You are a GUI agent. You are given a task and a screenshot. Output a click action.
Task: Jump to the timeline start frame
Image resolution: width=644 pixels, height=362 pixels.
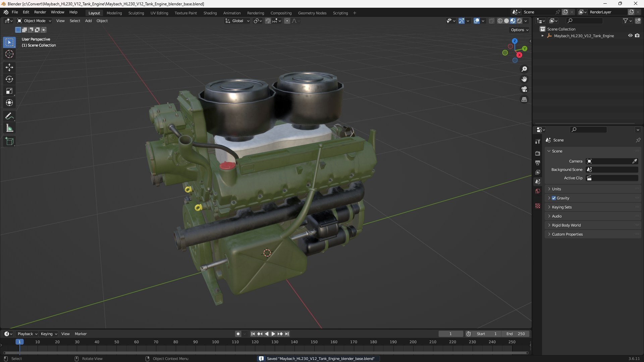point(253,334)
